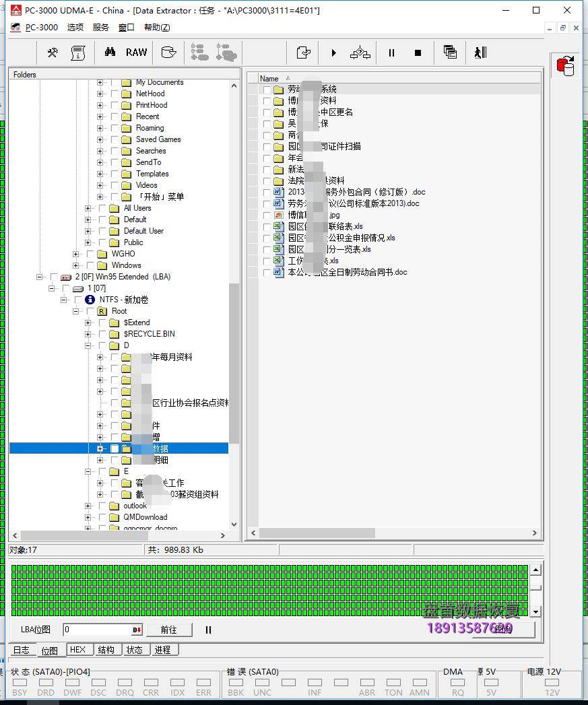Switch to the 结构 tab
This screenshot has width=588, height=705.
106,650
